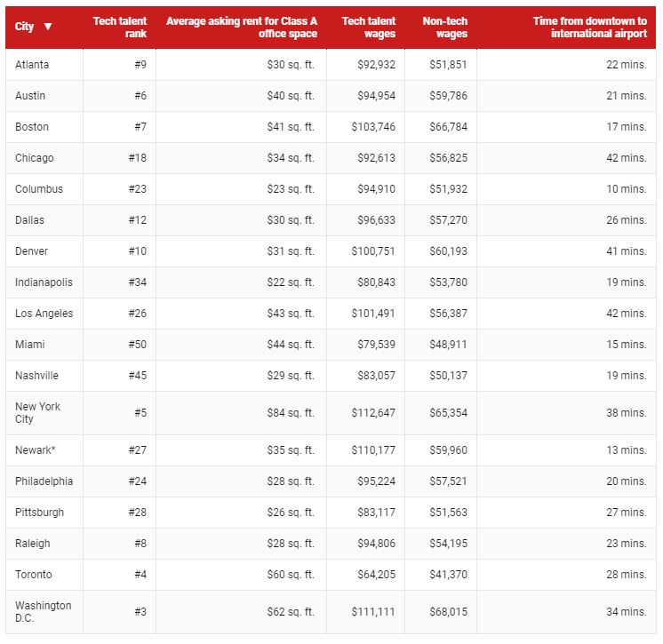Click Los Angeles non-tech wages $56,387
The width and height of the screenshot is (663, 644).
(441, 314)
